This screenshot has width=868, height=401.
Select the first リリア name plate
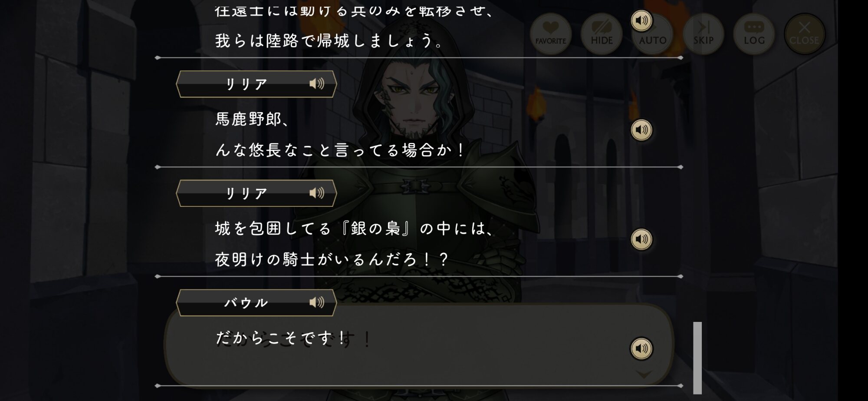(256, 84)
